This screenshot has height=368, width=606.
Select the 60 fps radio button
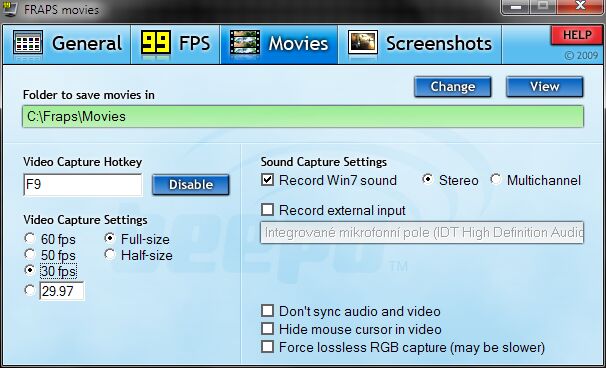coord(30,238)
